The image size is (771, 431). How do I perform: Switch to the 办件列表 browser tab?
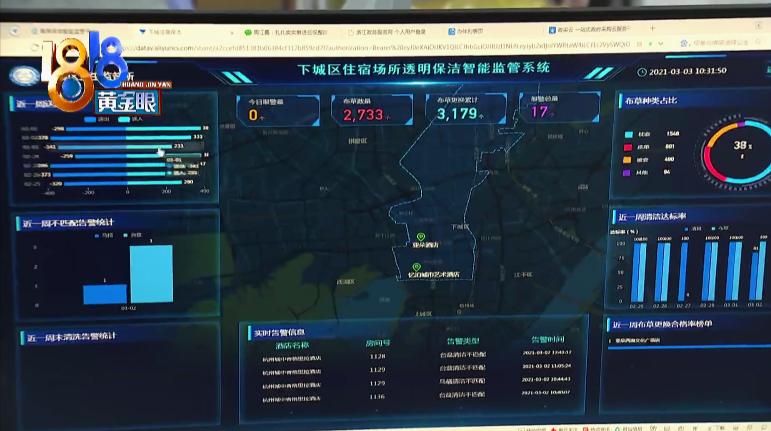pyautogui.click(x=465, y=31)
